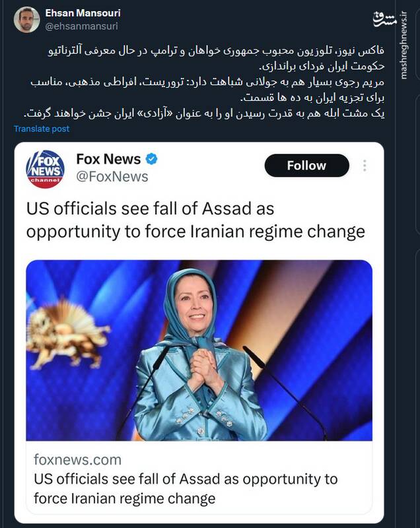Viewport: 420px width, 528px height.
Task: Open the woman's photo in the link card
Action: (x=198, y=350)
